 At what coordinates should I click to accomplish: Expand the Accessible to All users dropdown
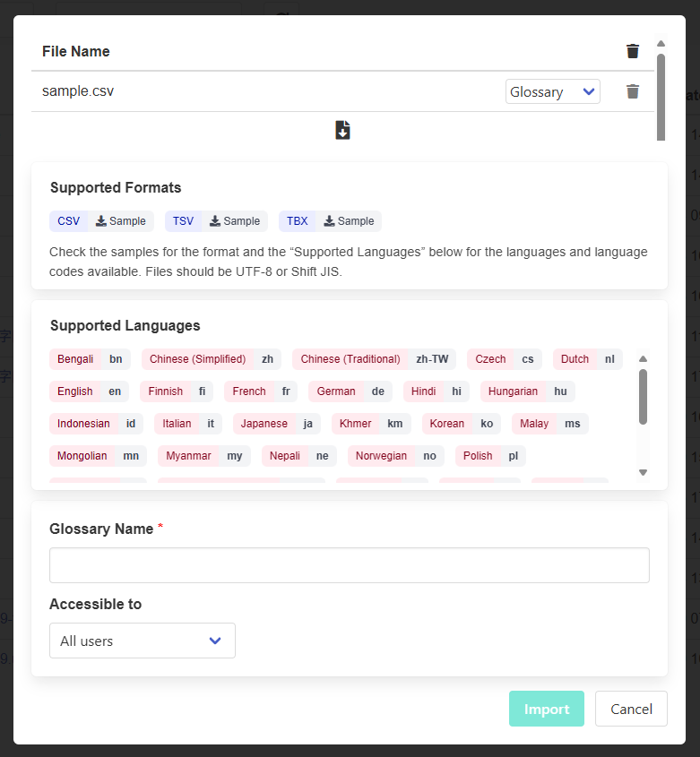pyautogui.click(x=143, y=641)
